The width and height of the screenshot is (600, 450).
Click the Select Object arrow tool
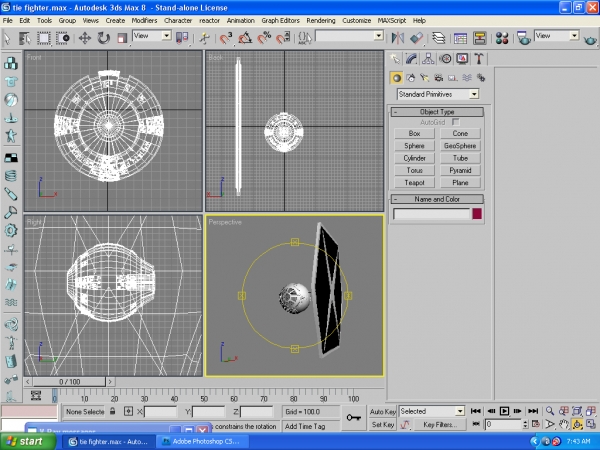point(7,38)
